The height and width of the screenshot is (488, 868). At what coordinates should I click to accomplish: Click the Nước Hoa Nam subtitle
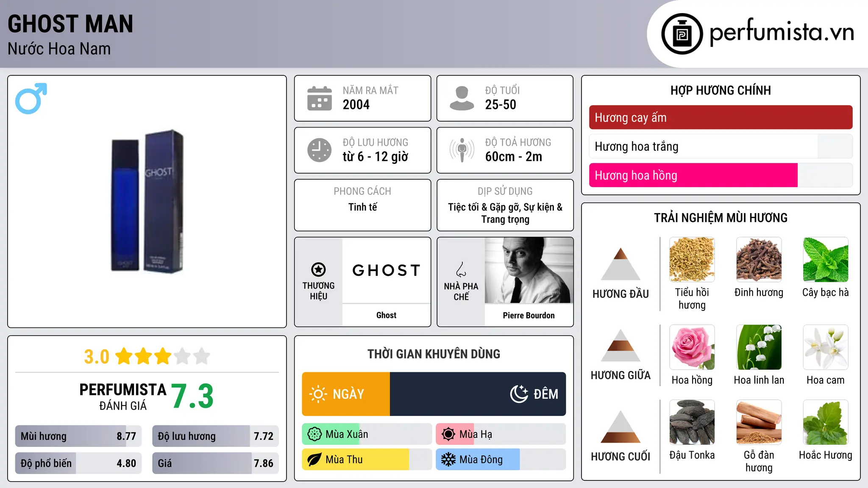click(x=59, y=49)
